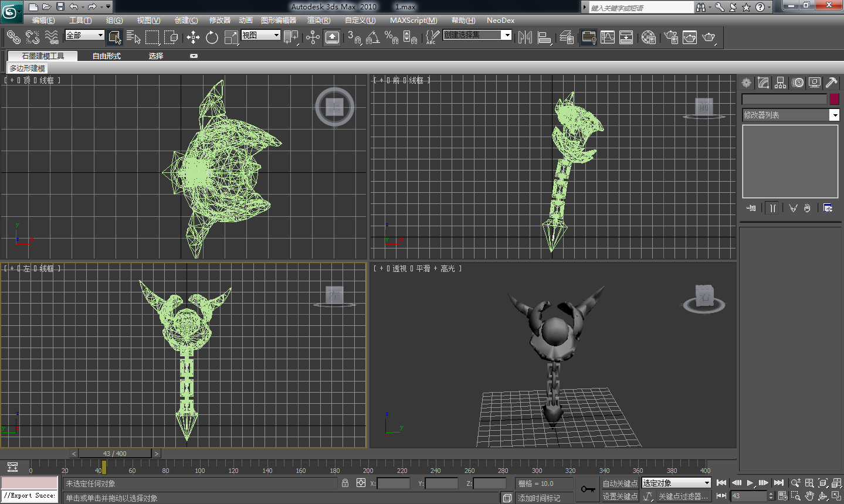Open the Rendered Frame Window
Image resolution: width=844 pixels, height=504 pixels.
(690, 37)
